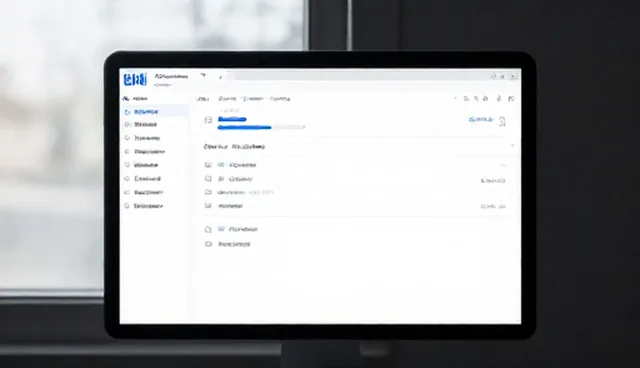
Task: Click the square icon left of blue heading
Action: [x=209, y=120]
